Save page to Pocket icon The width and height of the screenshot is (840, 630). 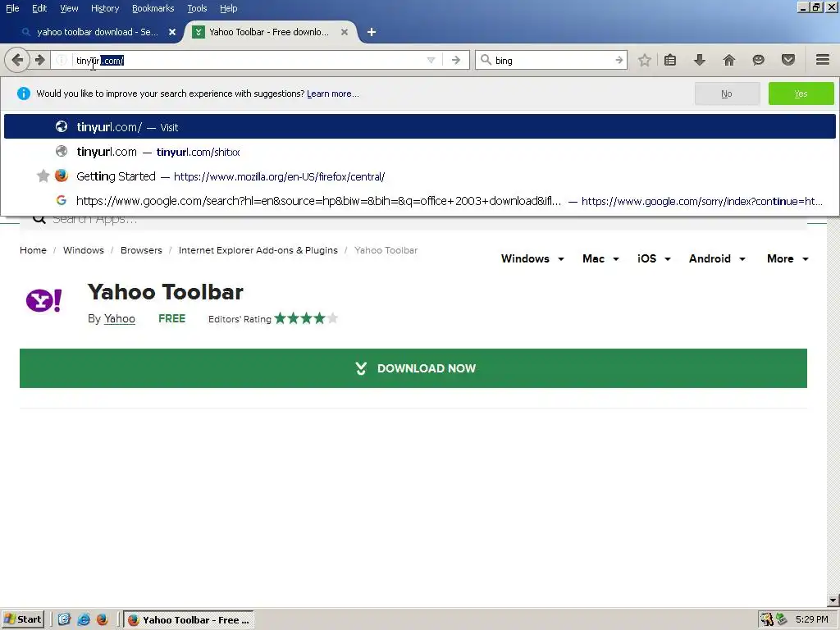(x=788, y=60)
